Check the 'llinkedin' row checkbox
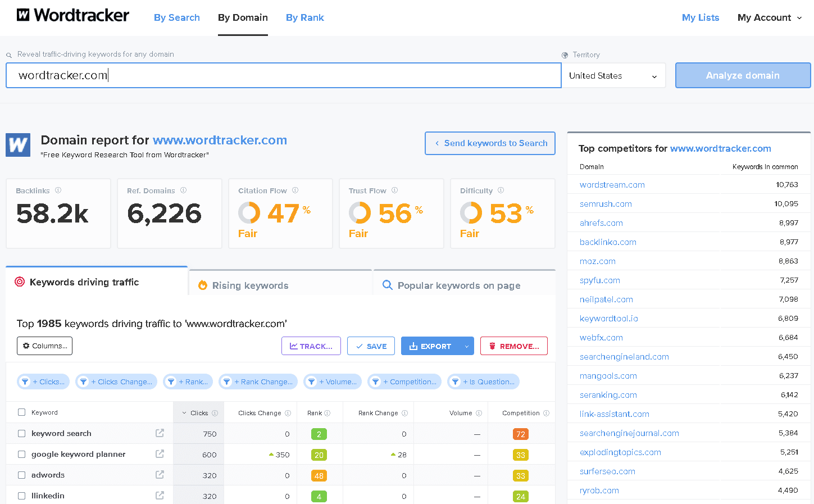The image size is (814, 504). coord(22,496)
